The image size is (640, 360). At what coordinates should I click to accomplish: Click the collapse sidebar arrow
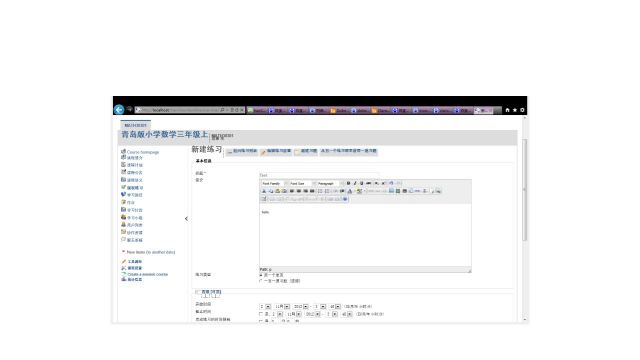(x=187, y=219)
